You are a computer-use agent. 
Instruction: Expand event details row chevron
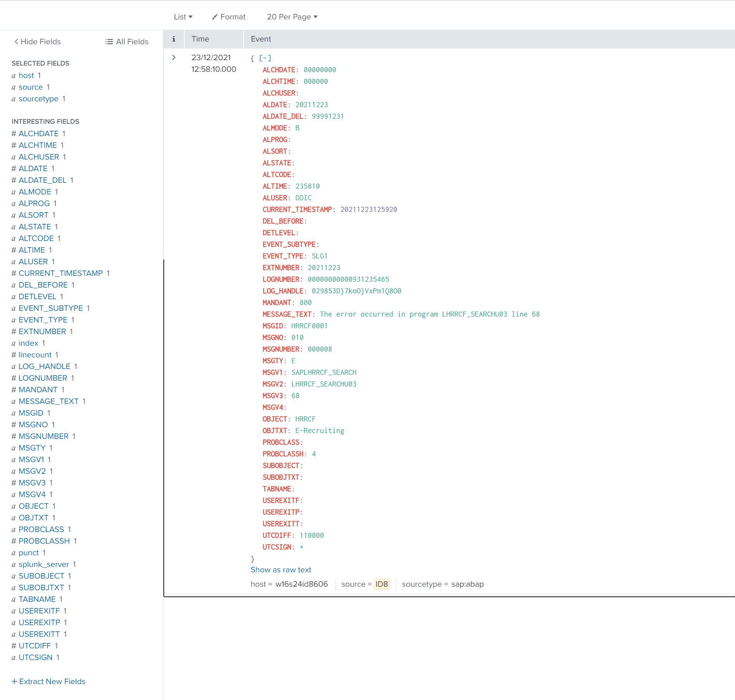click(x=174, y=57)
